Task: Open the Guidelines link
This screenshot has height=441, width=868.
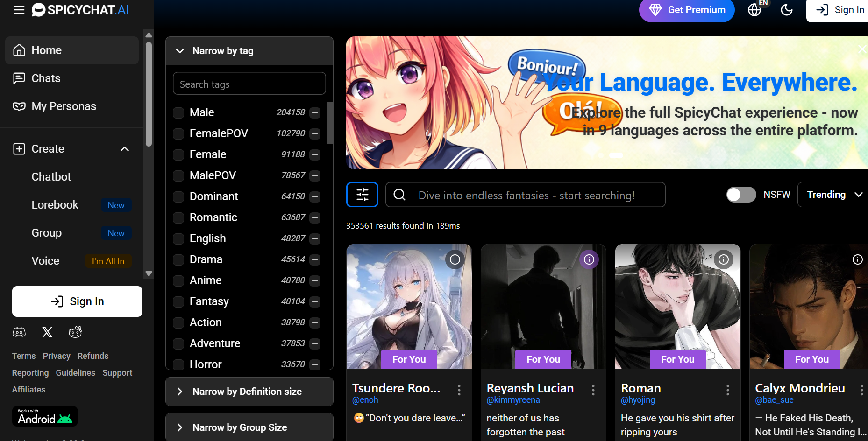Action: 75,372
